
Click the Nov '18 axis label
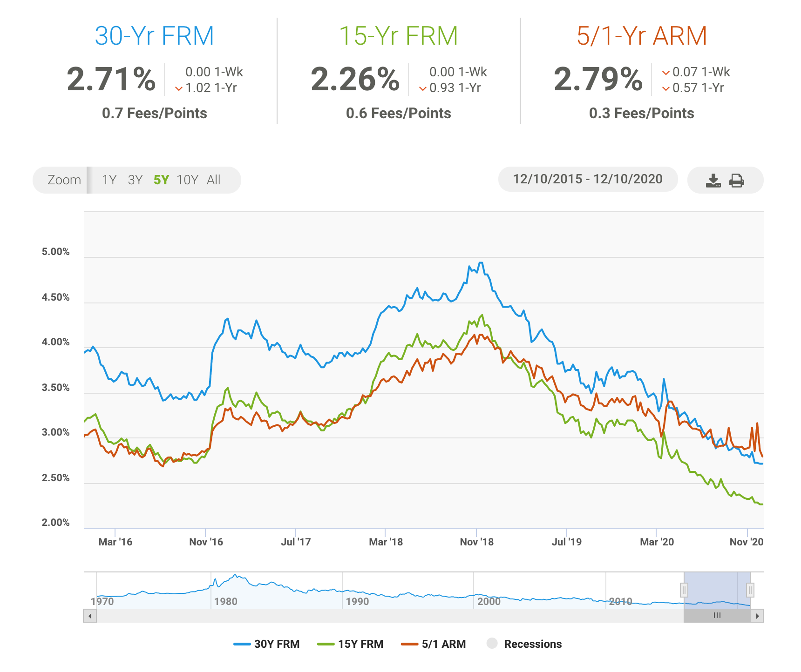[476, 542]
